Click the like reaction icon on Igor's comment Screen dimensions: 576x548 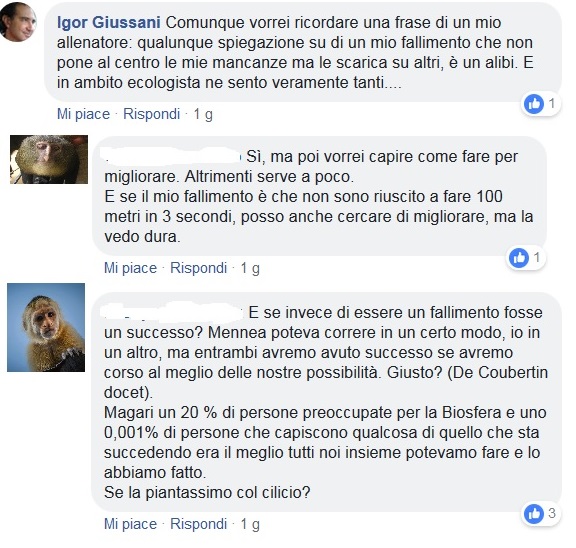(x=534, y=104)
